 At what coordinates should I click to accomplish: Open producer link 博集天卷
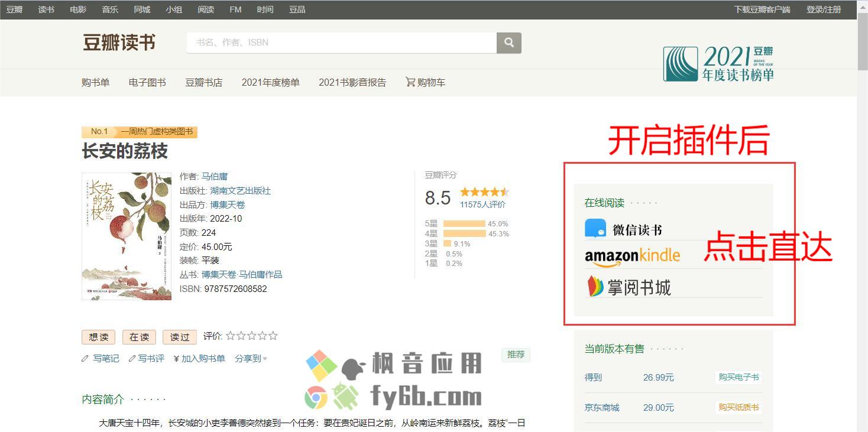point(227,204)
